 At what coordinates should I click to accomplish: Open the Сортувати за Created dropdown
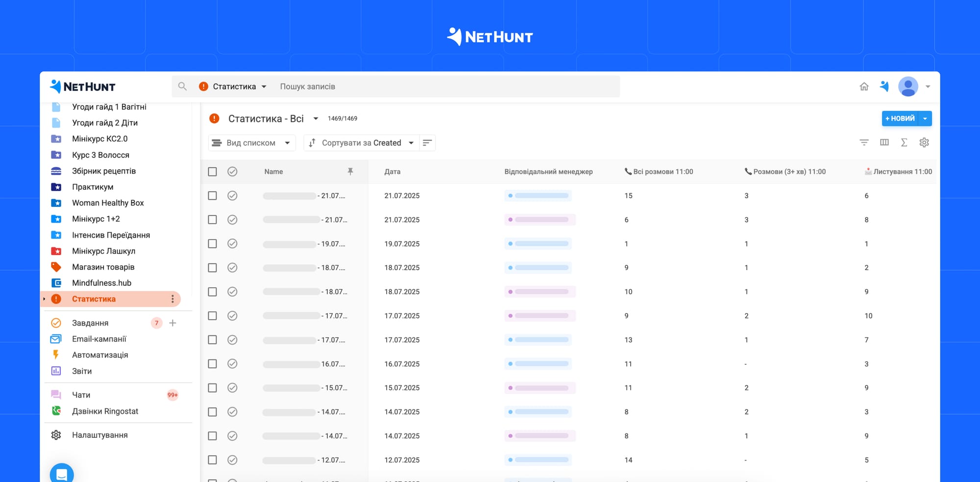coord(362,143)
